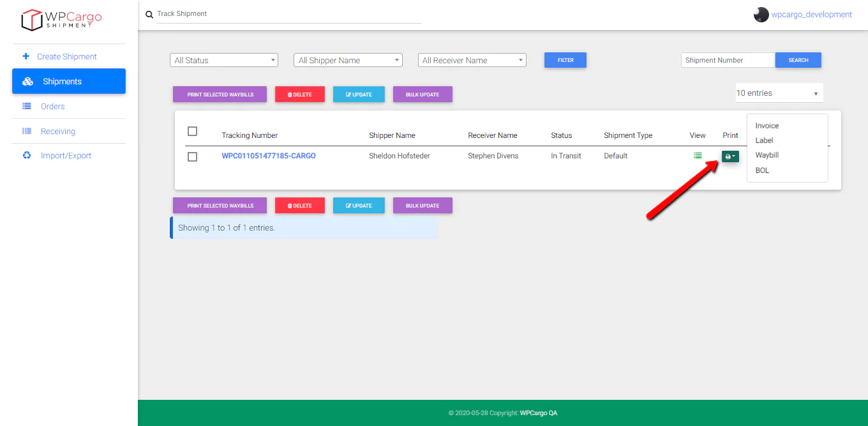The width and height of the screenshot is (868, 426).
Task: Click the Status column header
Action: (562, 135)
